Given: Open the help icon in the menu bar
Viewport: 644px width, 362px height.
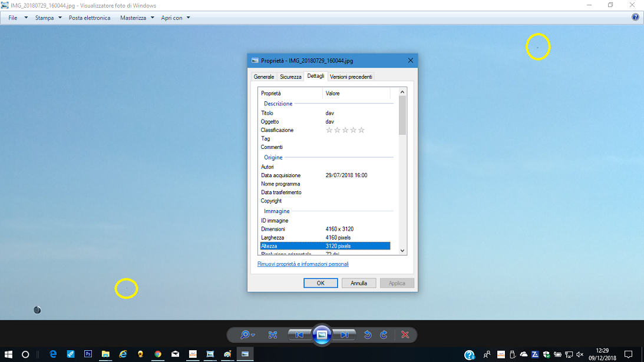Looking at the screenshot, I should click(x=635, y=18).
